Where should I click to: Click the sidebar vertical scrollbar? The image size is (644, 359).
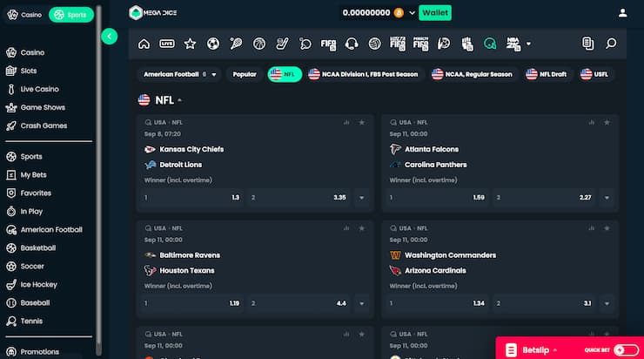click(98, 181)
